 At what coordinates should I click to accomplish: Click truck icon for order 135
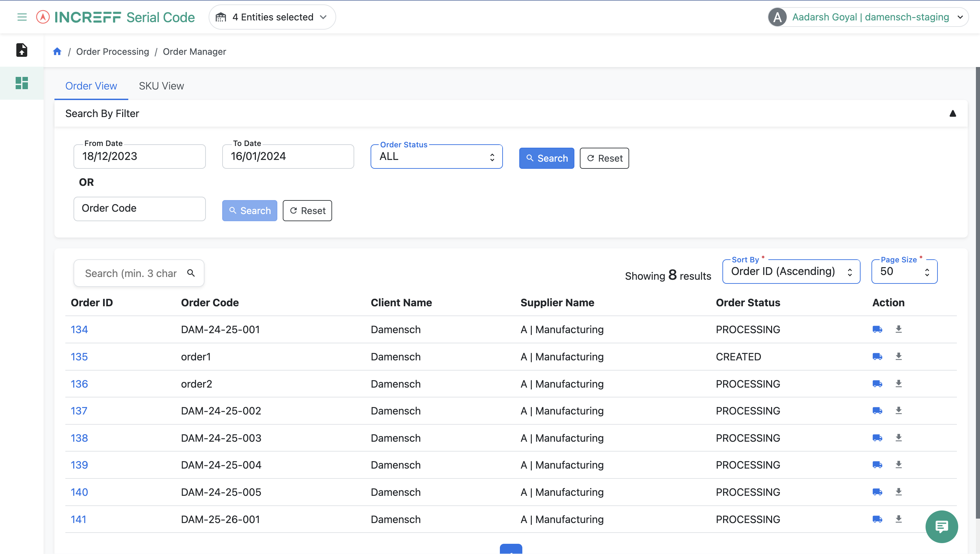pos(877,357)
